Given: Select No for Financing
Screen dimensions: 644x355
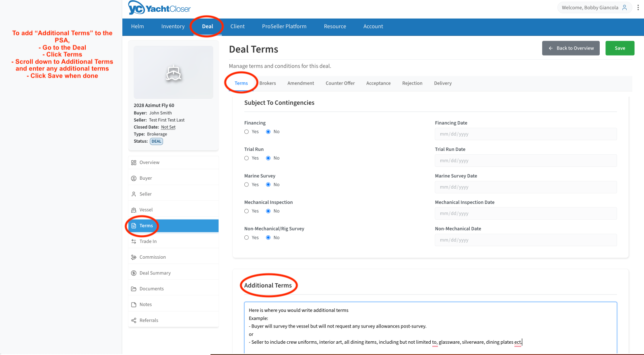Looking at the screenshot, I should pyautogui.click(x=268, y=132).
